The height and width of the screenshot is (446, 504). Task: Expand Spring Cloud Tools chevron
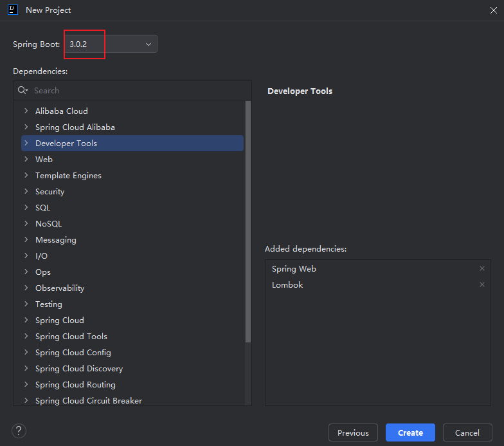tap(26, 336)
